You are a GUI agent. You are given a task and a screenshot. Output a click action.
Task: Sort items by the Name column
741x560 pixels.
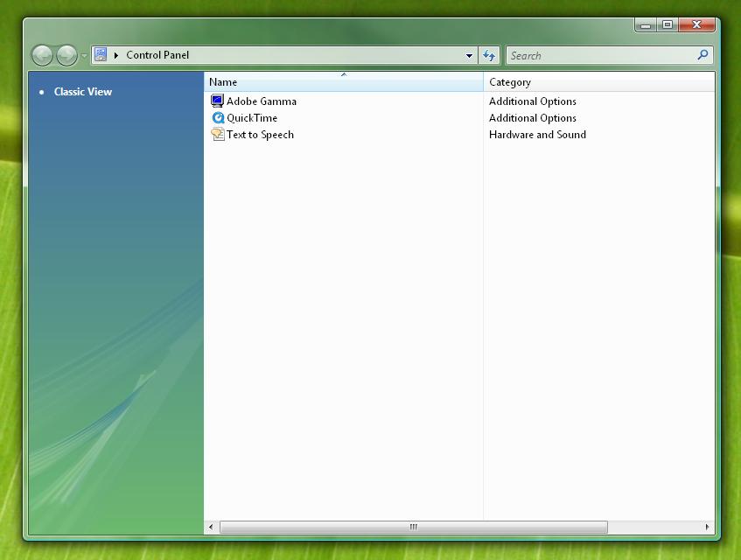pos(222,81)
